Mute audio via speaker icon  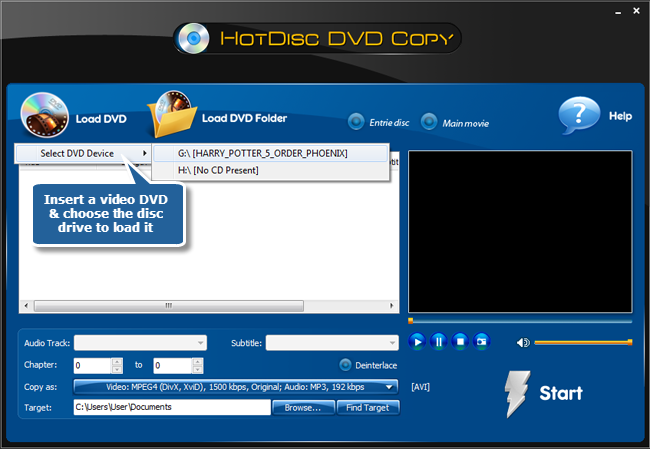(x=523, y=342)
